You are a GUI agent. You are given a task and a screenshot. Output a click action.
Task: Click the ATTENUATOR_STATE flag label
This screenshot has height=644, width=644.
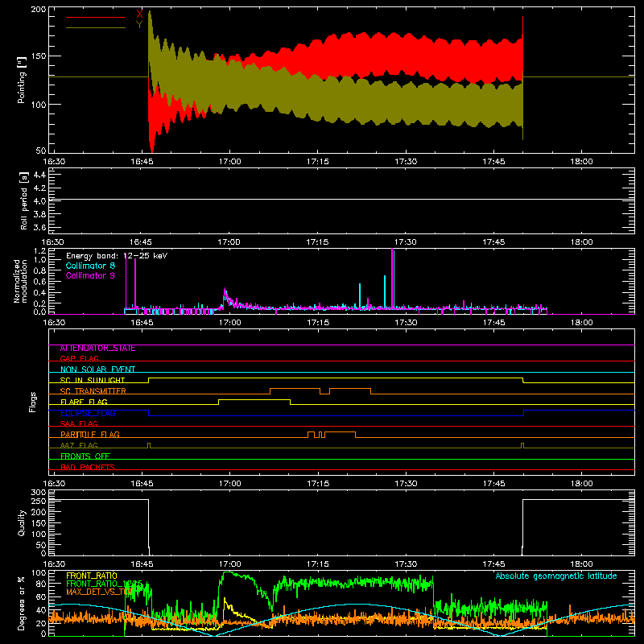97,349
